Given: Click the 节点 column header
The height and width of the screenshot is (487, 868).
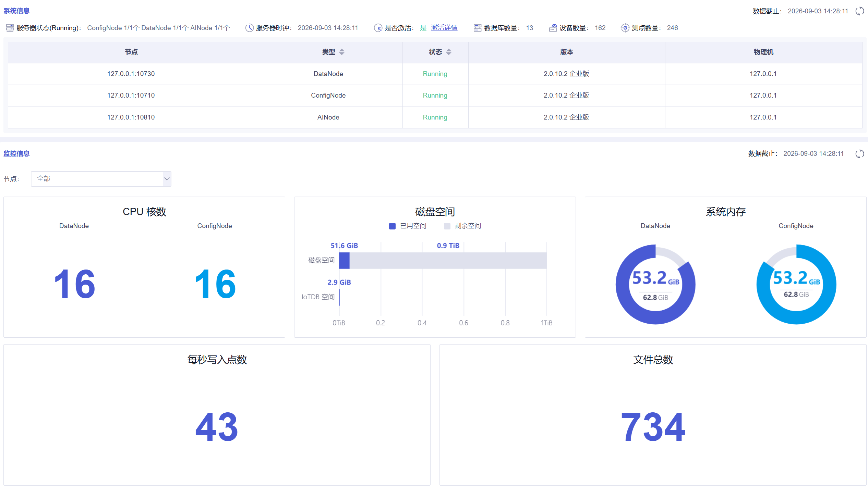Looking at the screenshot, I should tap(131, 52).
